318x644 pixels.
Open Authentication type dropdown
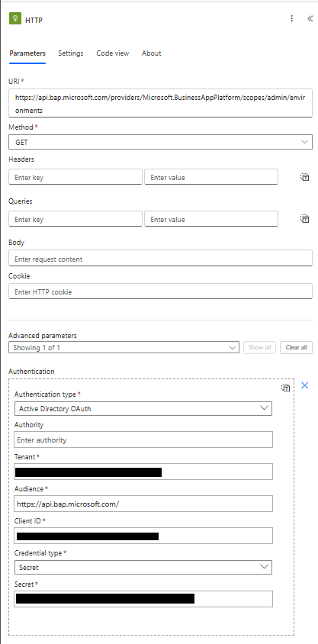tap(143, 409)
